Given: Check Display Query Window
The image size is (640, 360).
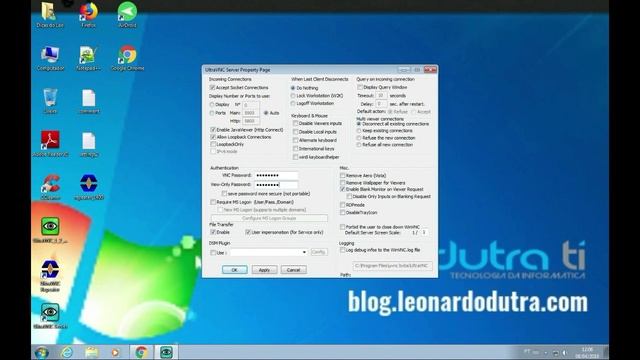Looking at the screenshot, I should [360, 87].
